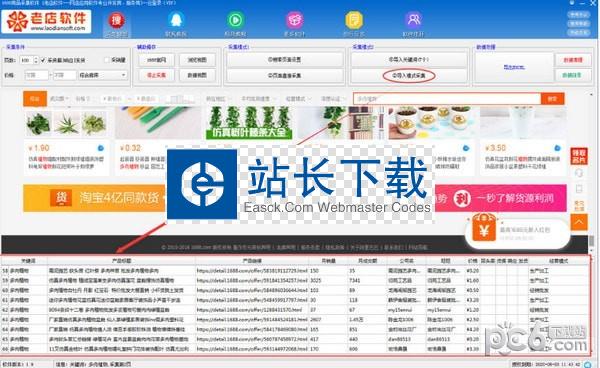Click the 产品标题 column header
The image size is (600, 368).
pos(121,261)
